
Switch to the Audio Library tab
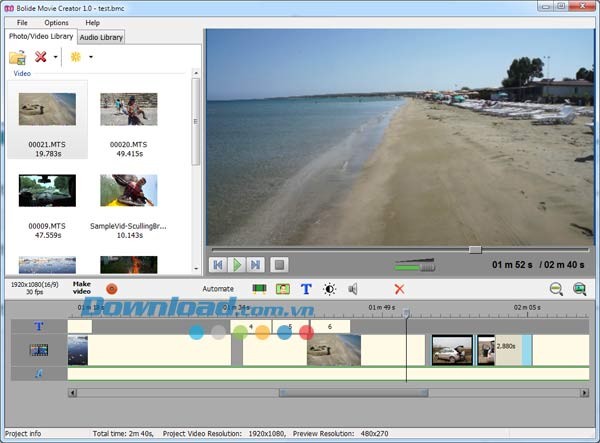tap(101, 37)
